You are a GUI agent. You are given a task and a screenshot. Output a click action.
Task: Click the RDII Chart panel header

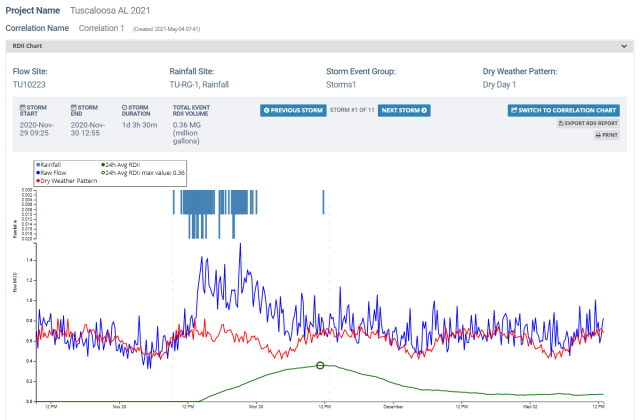[320, 46]
